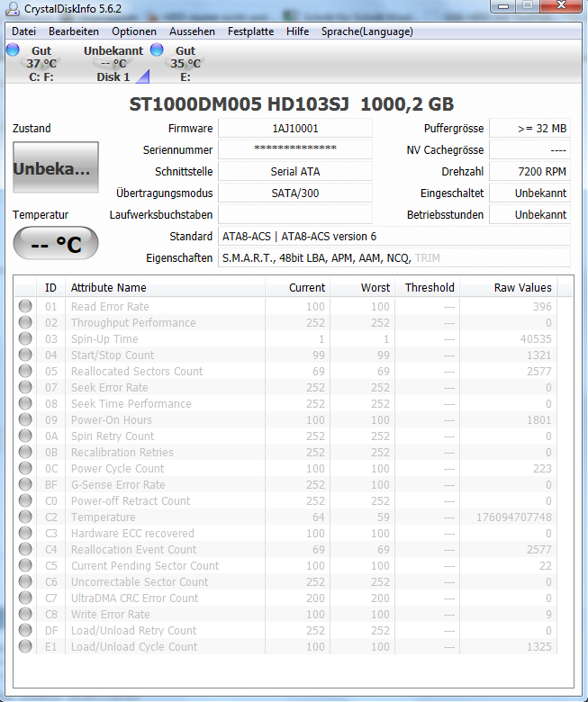Screen dimensions: 588x702
Task: Click status circle of Load/Unload Retry Count
Action: [25, 630]
